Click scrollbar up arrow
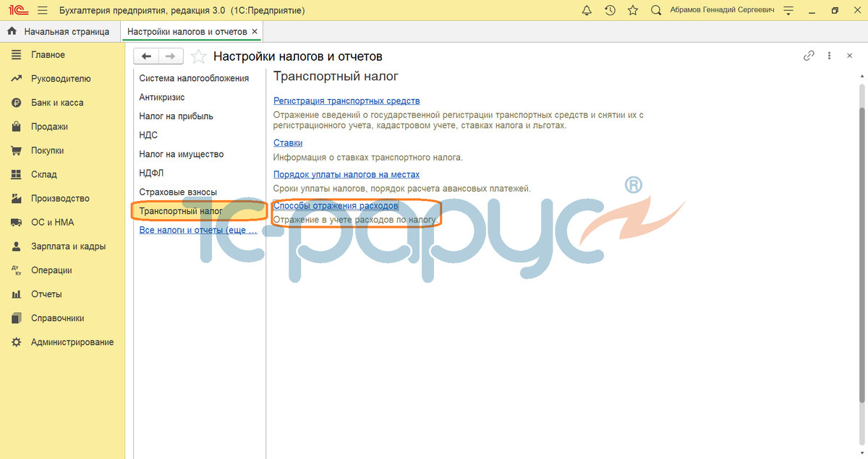The image size is (868, 459). click(861, 77)
